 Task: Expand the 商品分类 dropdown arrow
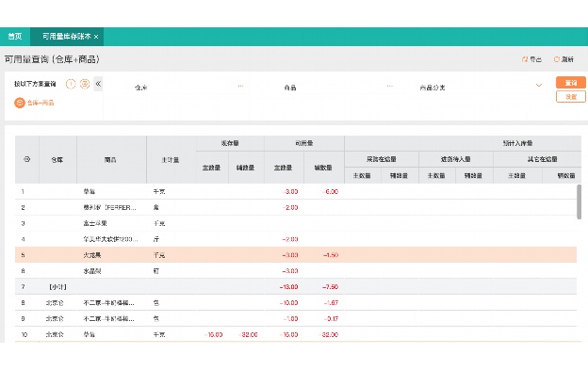pyautogui.click(x=539, y=86)
